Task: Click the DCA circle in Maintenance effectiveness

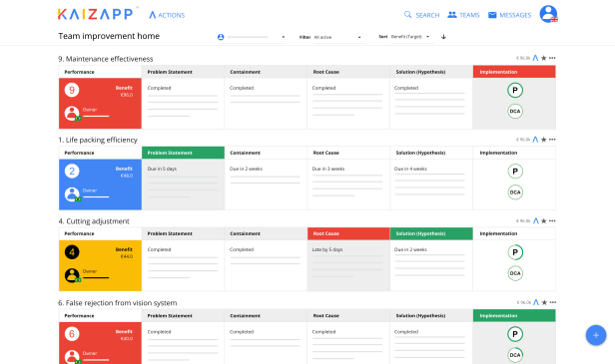Action: point(515,112)
